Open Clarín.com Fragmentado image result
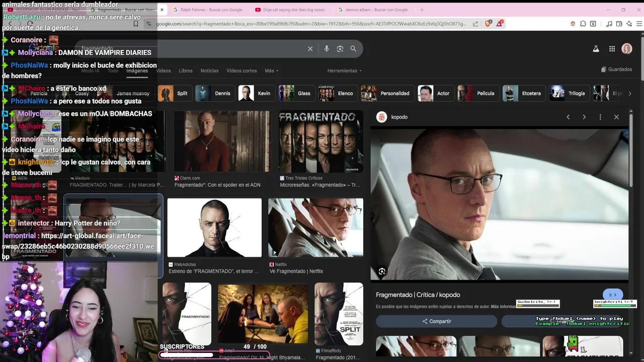The height and width of the screenshot is (362, 644). coord(221,142)
